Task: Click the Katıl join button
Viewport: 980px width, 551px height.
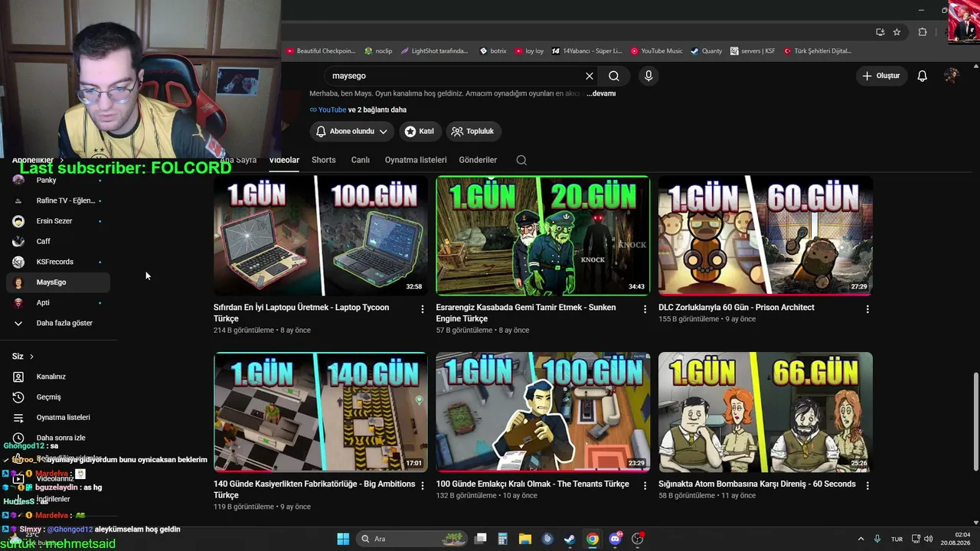Action: 419,132
